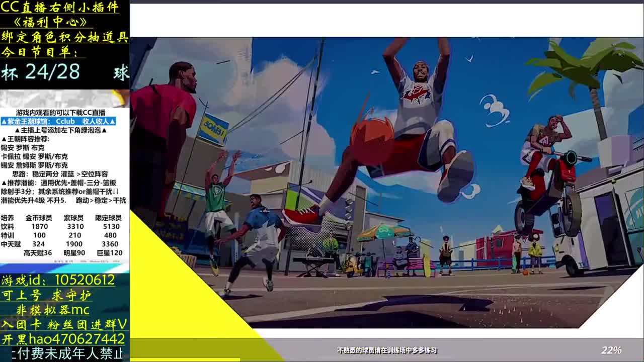Click the 开黑hao470627442 line
Image resolution: width=644 pixels, height=362 pixels.
63,339
